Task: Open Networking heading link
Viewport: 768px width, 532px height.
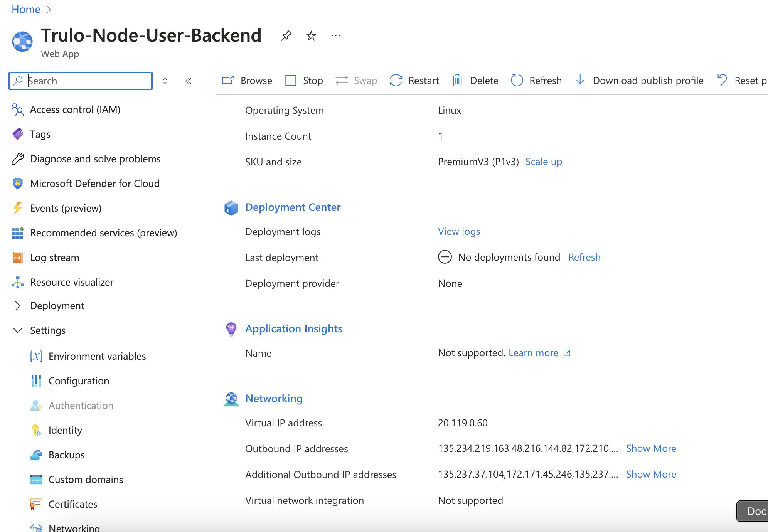Action: point(274,399)
